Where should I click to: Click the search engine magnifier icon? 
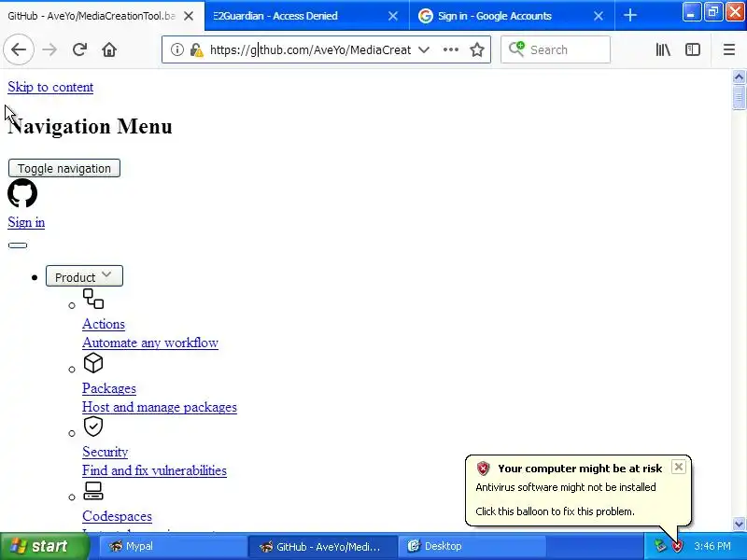point(516,49)
